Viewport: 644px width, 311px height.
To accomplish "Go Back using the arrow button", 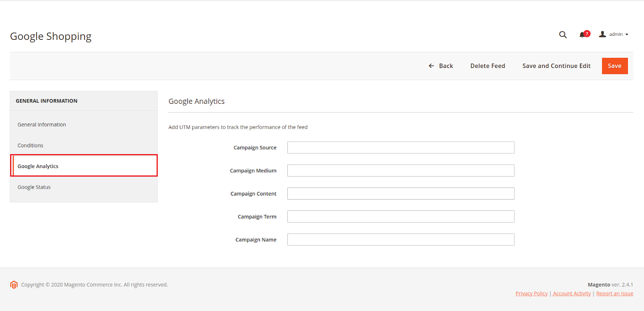I will (441, 66).
